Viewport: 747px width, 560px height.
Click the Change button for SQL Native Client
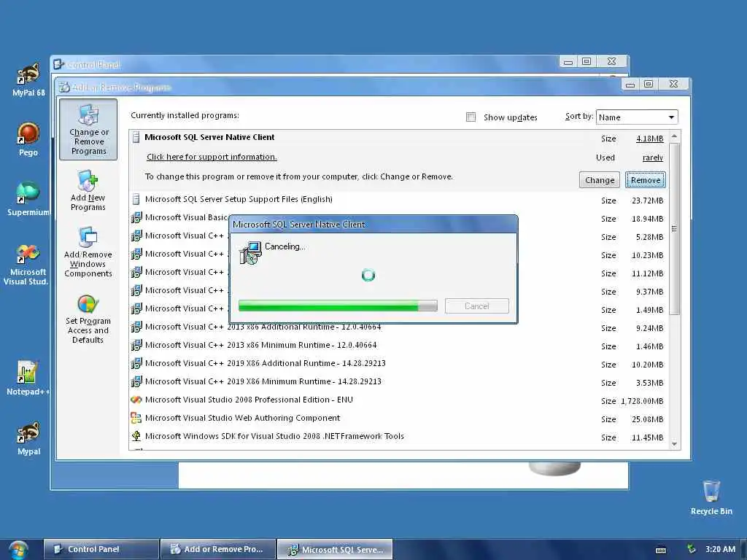[600, 180]
